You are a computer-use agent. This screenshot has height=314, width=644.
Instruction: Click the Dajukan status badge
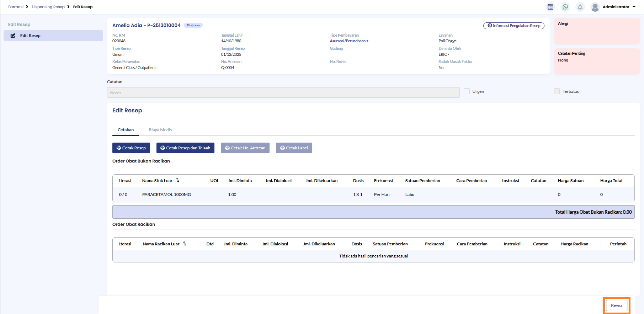click(193, 25)
